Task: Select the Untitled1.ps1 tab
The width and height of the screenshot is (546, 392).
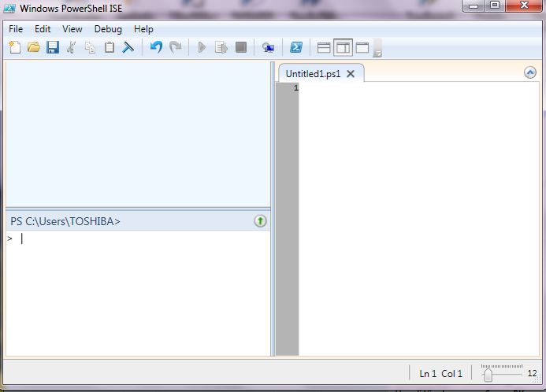Action: [313, 74]
